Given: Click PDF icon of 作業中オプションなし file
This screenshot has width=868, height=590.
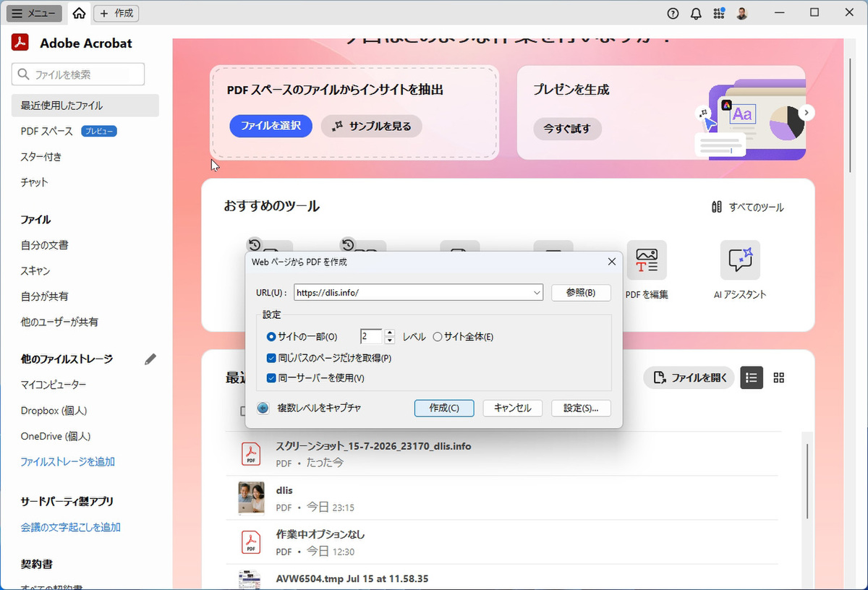Looking at the screenshot, I should 251,542.
